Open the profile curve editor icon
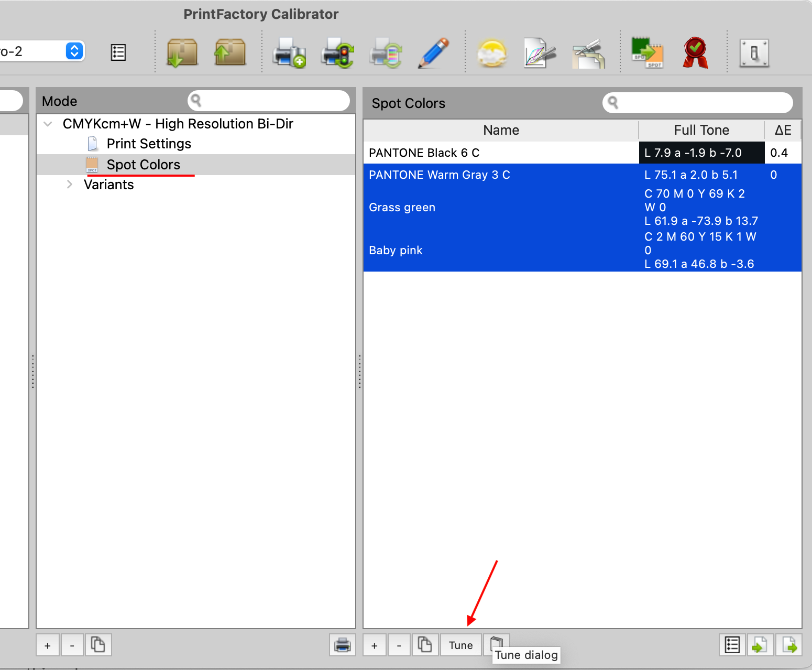 coord(540,53)
